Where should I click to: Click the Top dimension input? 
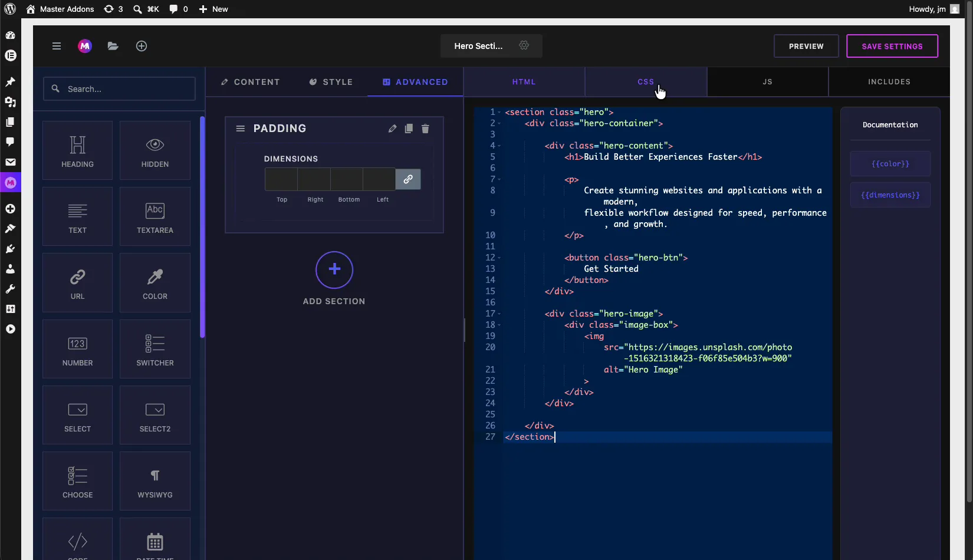coord(281,179)
